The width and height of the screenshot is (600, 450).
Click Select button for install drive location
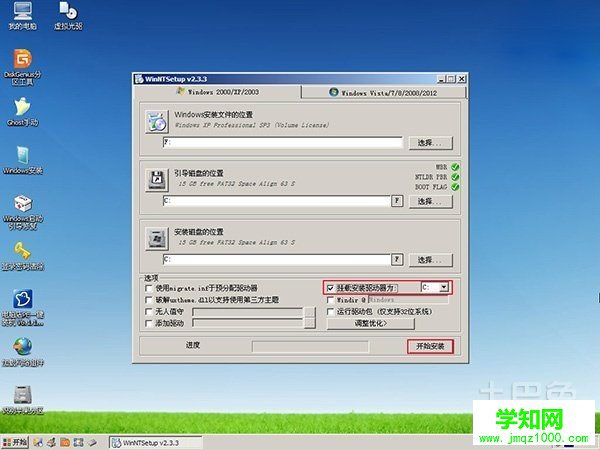coord(430,260)
